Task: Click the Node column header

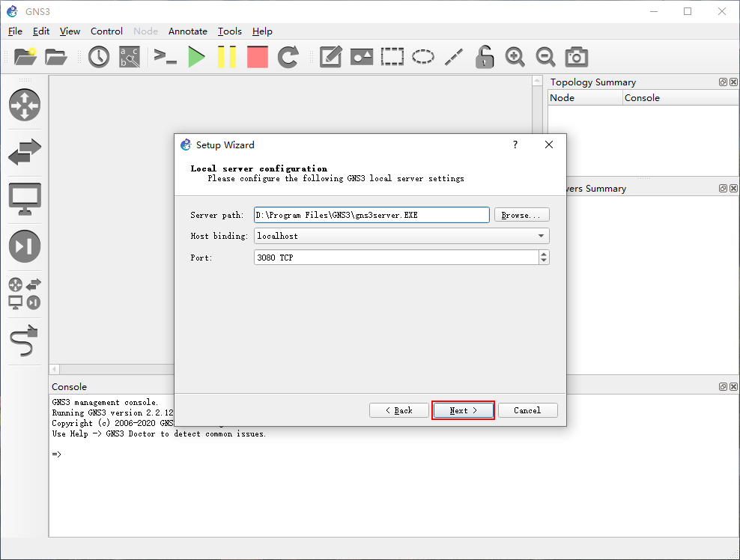Action: tap(585, 97)
